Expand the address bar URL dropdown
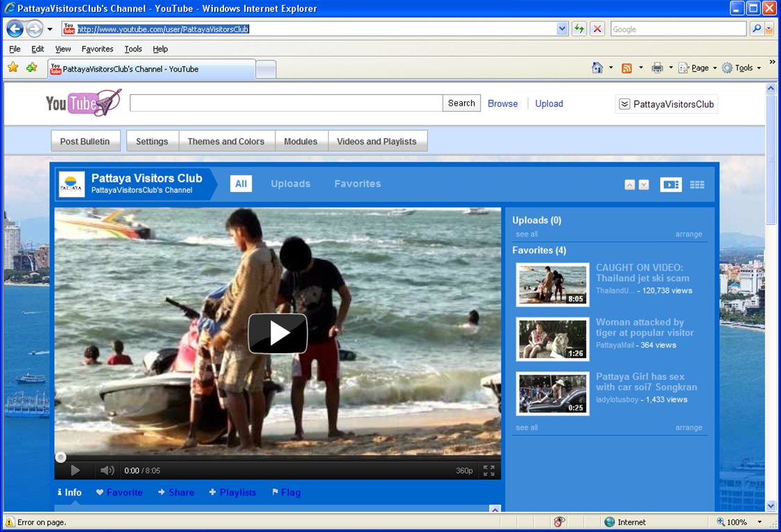This screenshot has height=532, width=781. [x=562, y=29]
